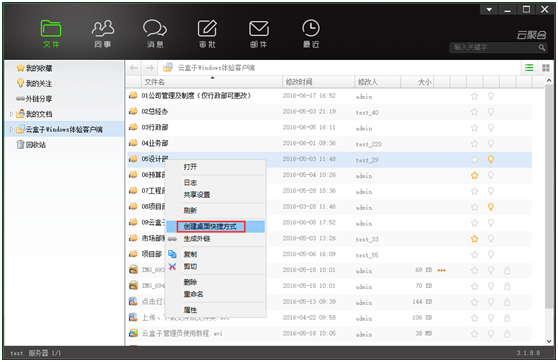Toggle follow bulb for 03行政部 folder
The image size is (558, 362).
click(x=491, y=127)
